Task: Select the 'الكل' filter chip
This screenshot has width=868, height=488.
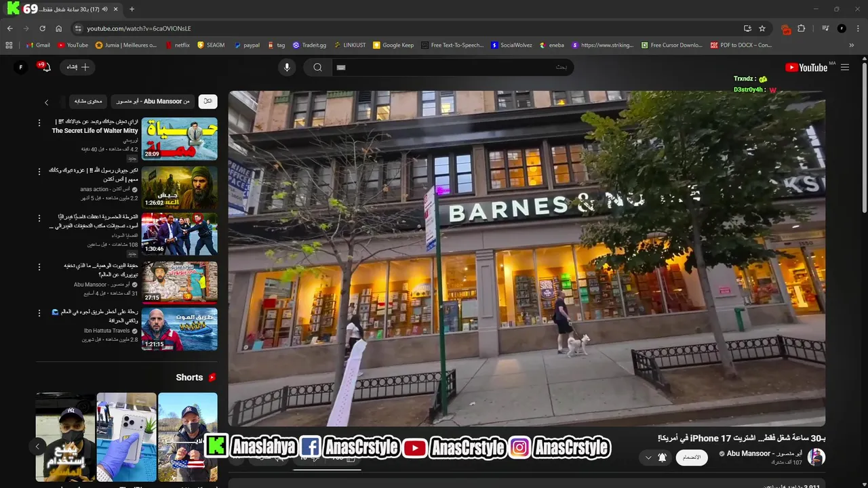Action: 208,101
